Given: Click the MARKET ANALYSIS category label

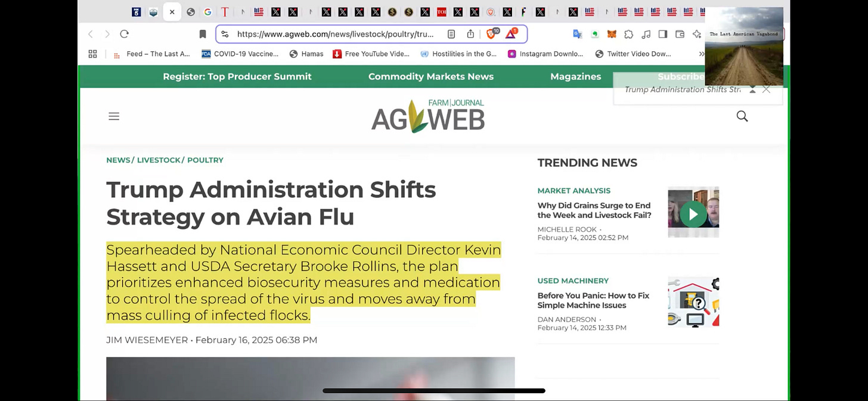Looking at the screenshot, I should (574, 191).
